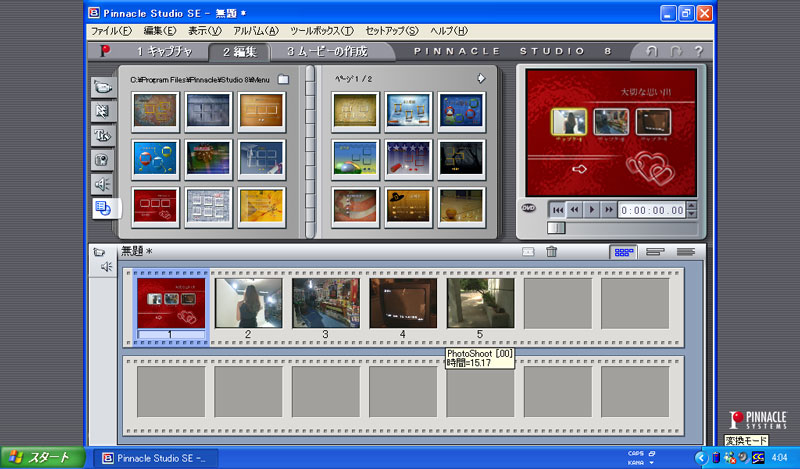This screenshot has height=469, width=800.
Task: Open the video scenes album tab
Action: (x=102, y=87)
